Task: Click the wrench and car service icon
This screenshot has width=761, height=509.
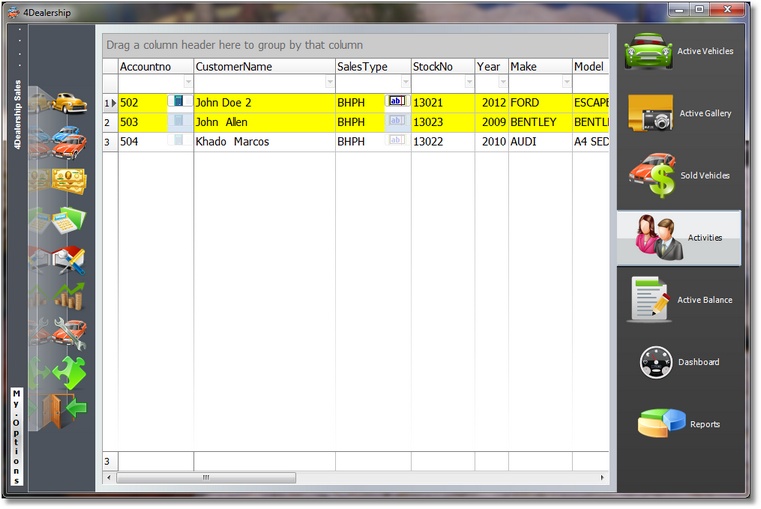Action: coord(68,333)
